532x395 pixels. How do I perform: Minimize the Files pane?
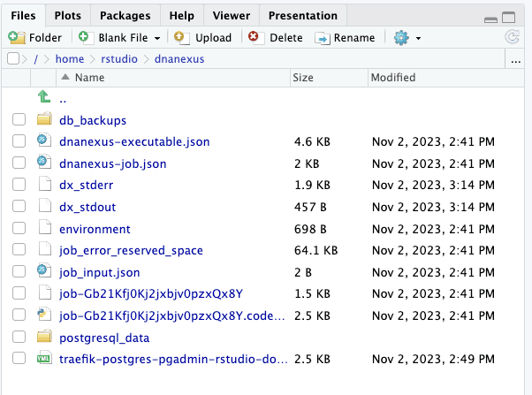pyautogui.click(x=490, y=20)
